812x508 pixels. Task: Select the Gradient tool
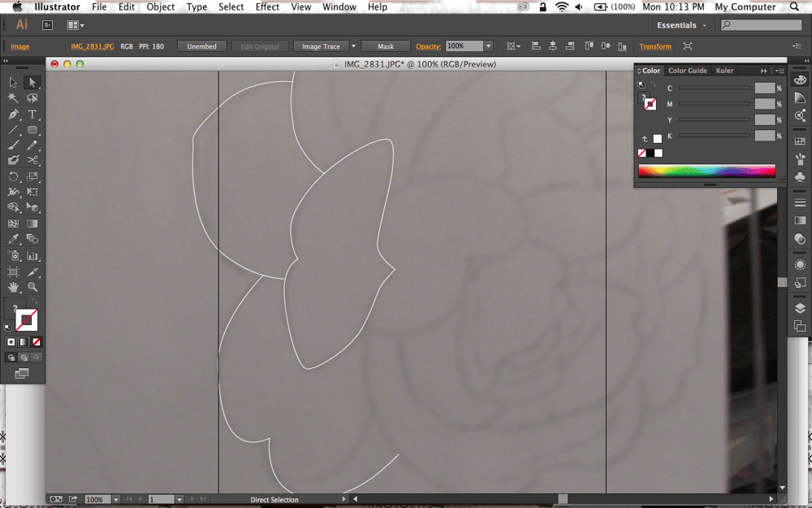(x=32, y=224)
